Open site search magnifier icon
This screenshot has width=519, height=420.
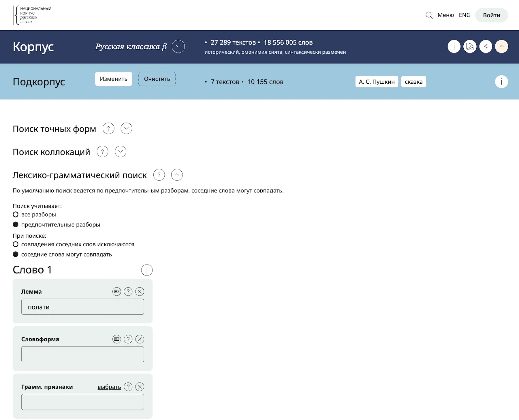(429, 15)
